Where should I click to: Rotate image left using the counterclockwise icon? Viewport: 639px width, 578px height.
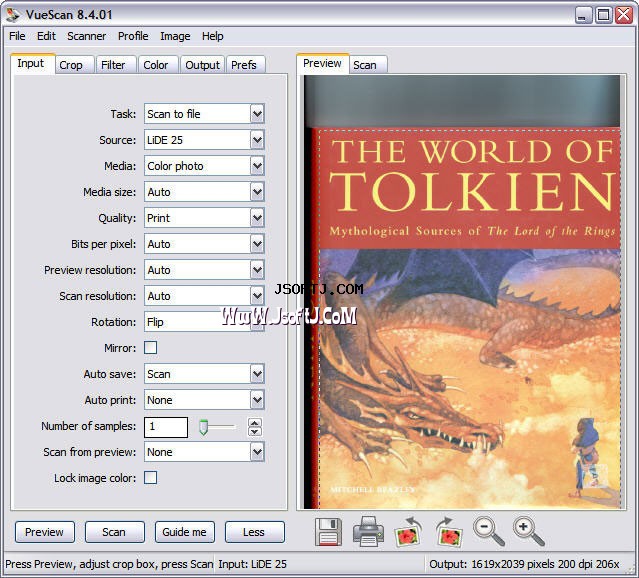(x=408, y=532)
